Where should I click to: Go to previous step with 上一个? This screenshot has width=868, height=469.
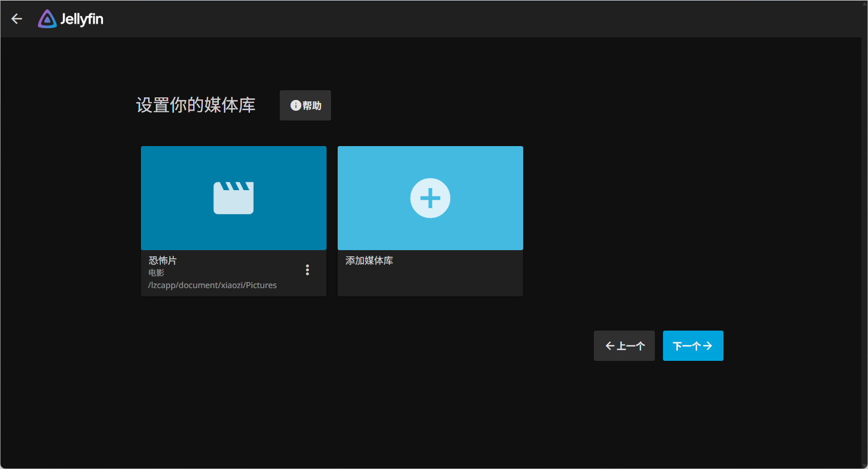click(x=624, y=346)
